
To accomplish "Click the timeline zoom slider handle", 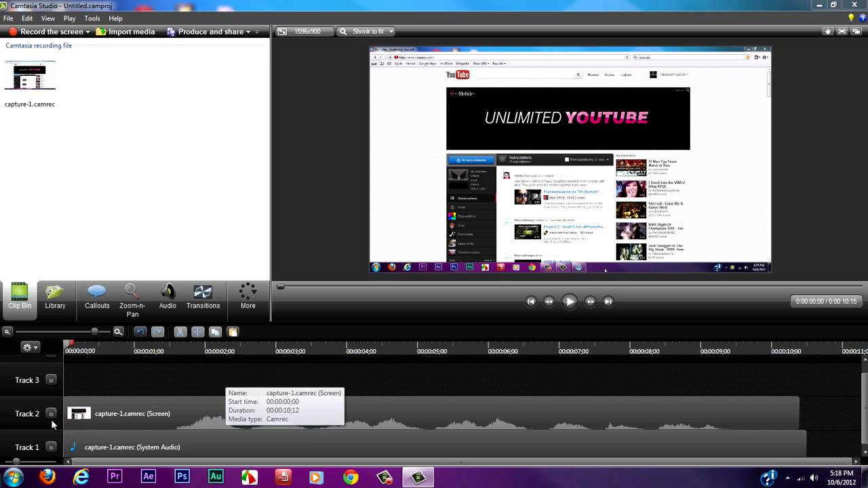I will [x=95, y=331].
